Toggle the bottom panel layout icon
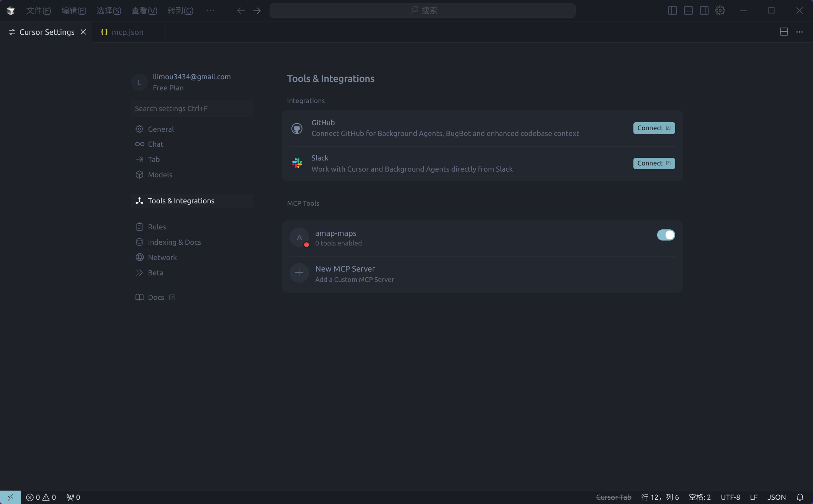The height and width of the screenshot is (504, 813). (x=688, y=10)
